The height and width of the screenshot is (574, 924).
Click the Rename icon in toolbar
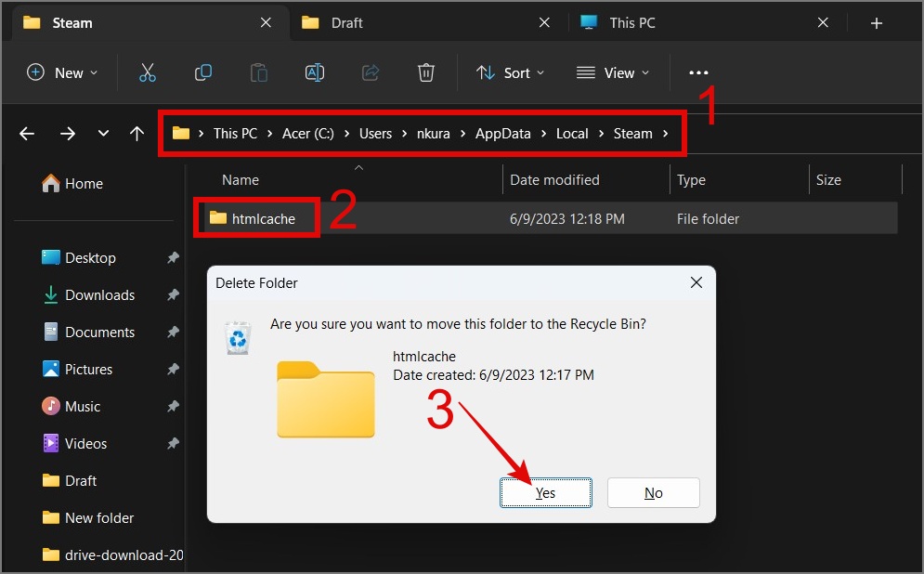pos(315,73)
